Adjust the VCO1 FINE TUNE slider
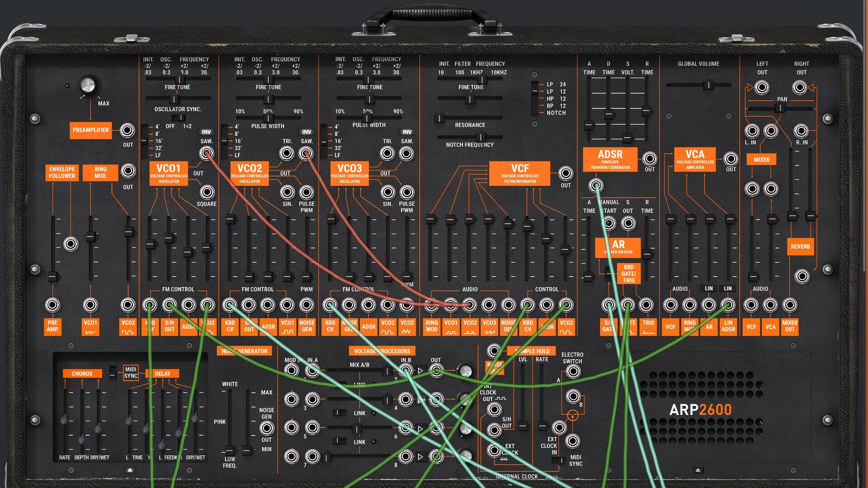Screen dimensions: 868x488 [174, 99]
